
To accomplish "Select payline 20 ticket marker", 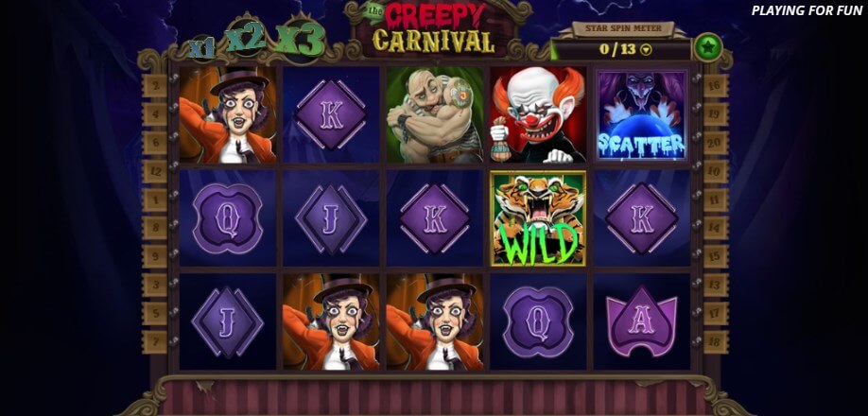I will pyautogui.click(x=716, y=143).
